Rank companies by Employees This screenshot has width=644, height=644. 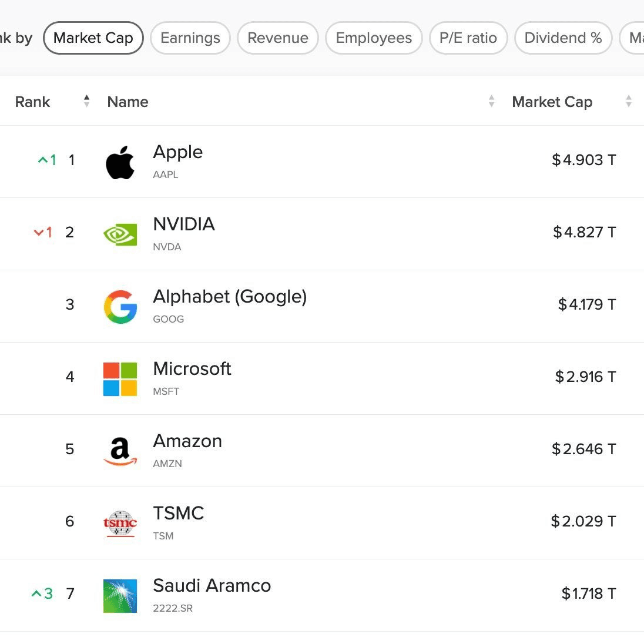(374, 38)
